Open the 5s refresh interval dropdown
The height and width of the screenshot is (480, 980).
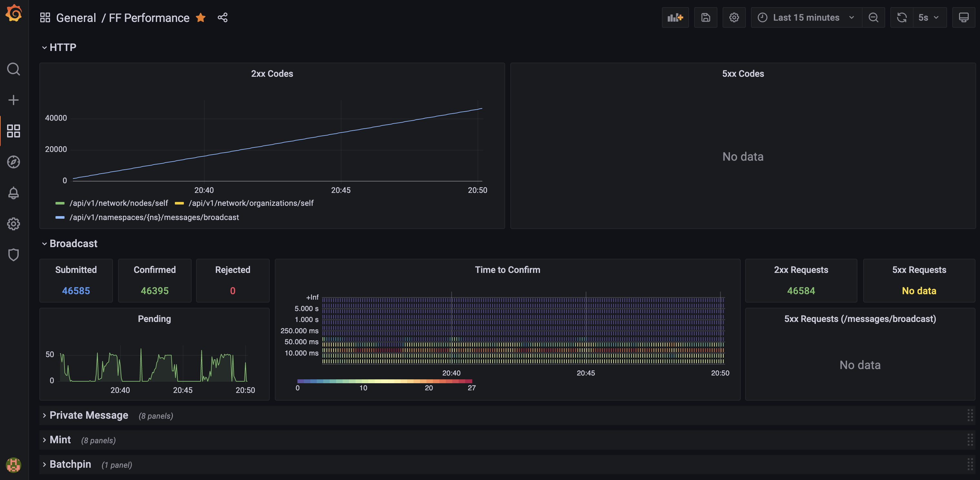(x=930, y=17)
